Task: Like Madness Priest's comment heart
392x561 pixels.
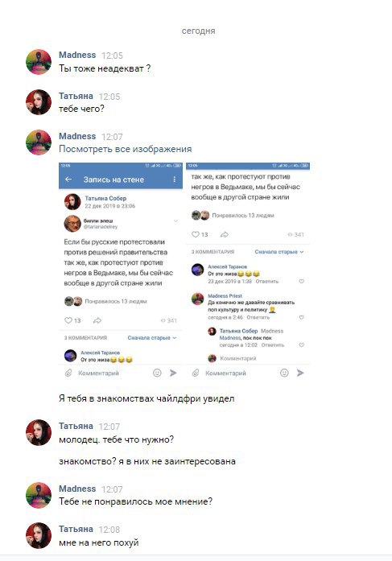Action: (x=302, y=317)
